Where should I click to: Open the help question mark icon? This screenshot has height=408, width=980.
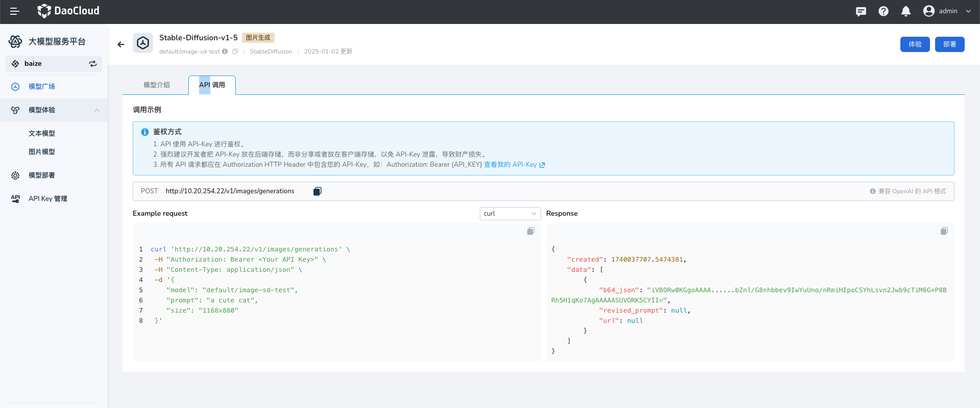click(x=884, y=11)
